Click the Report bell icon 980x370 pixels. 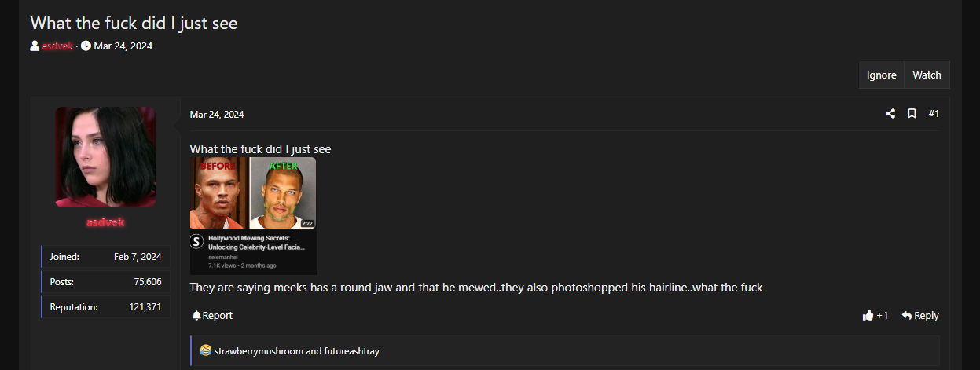pos(196,316)
